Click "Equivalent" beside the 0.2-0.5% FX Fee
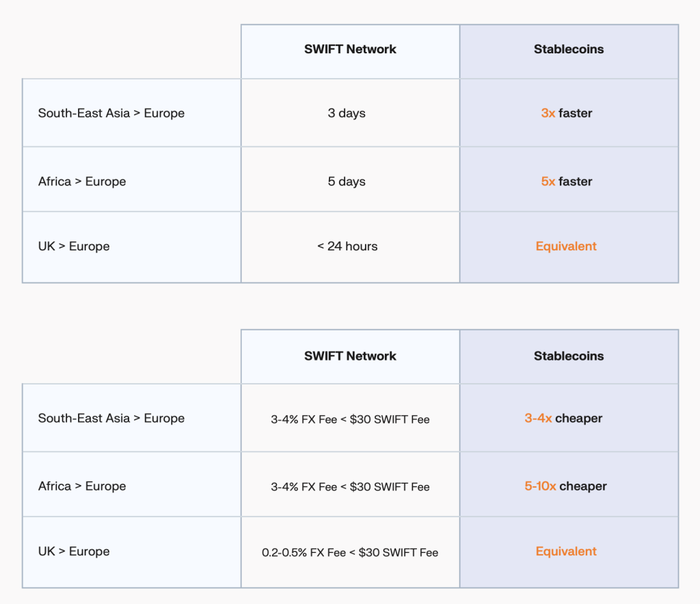The width and height of the screenshot is (700, 604). click(x=566, y=551)
